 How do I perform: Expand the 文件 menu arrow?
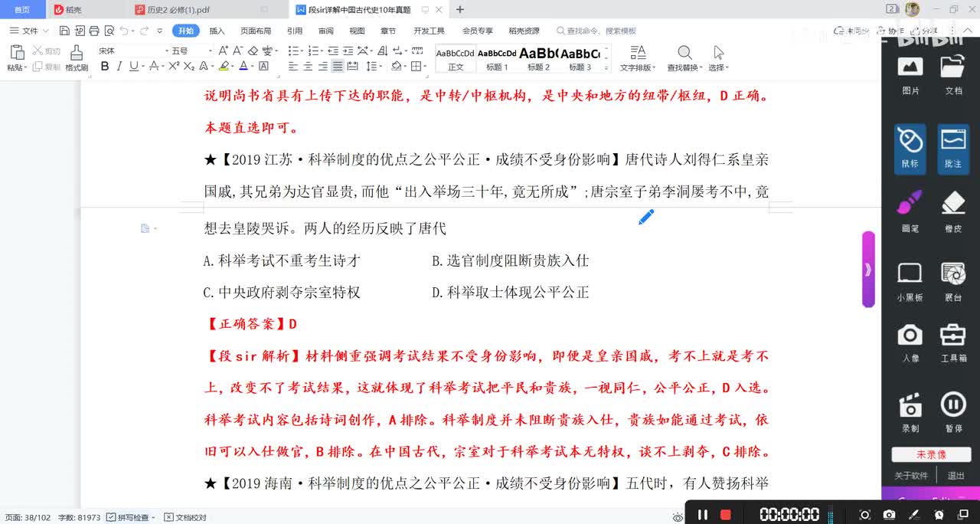click(x=46, y=31)
